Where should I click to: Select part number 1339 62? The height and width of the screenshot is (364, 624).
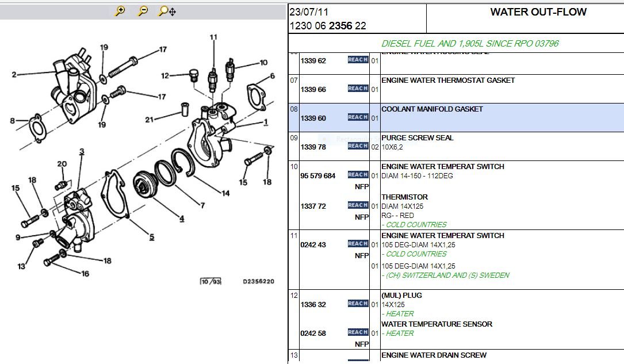(x=313, y=61)
